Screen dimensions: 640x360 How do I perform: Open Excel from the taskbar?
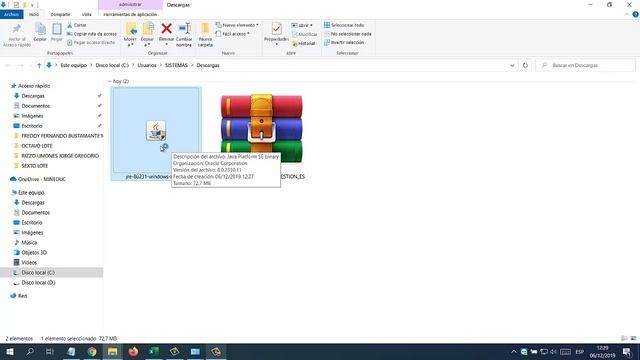click(154, 351)
